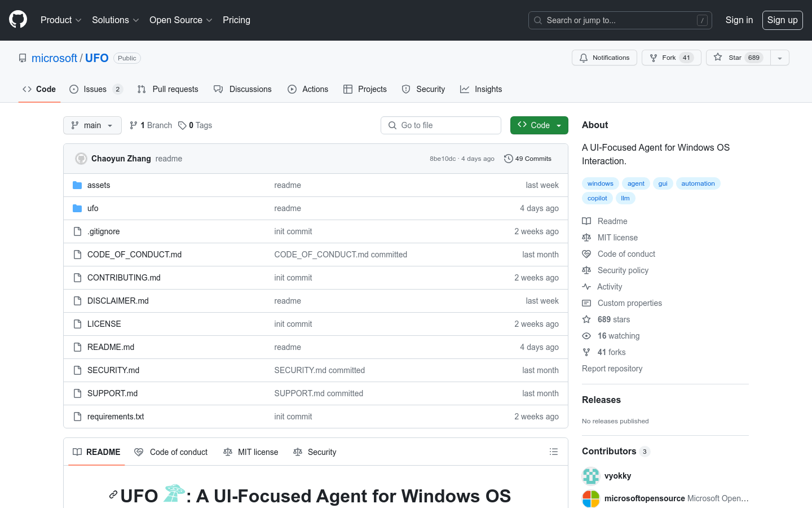Viewport: 812px width, 508px height.
Task: Open the assets folder
Action: [x=99, y=185]
